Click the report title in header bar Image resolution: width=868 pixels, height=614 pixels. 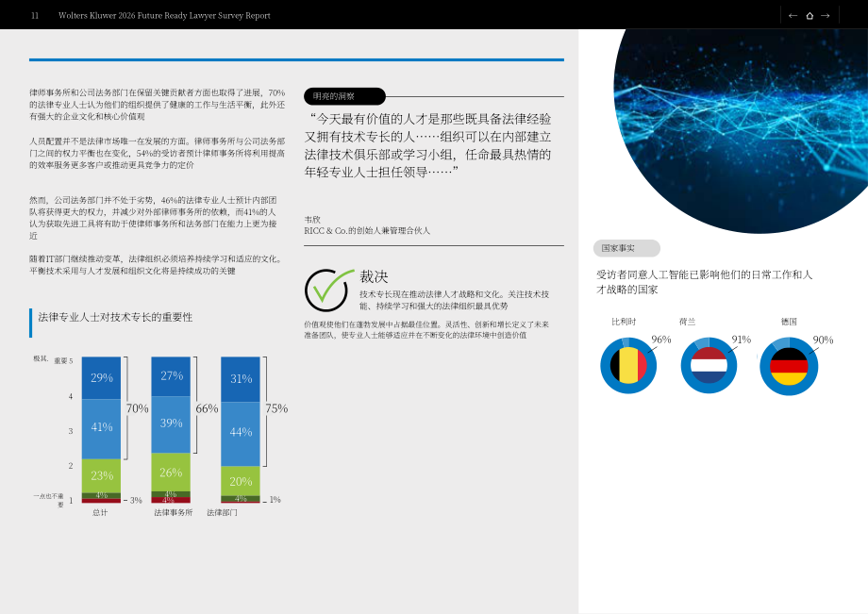[x=164, y=15]
